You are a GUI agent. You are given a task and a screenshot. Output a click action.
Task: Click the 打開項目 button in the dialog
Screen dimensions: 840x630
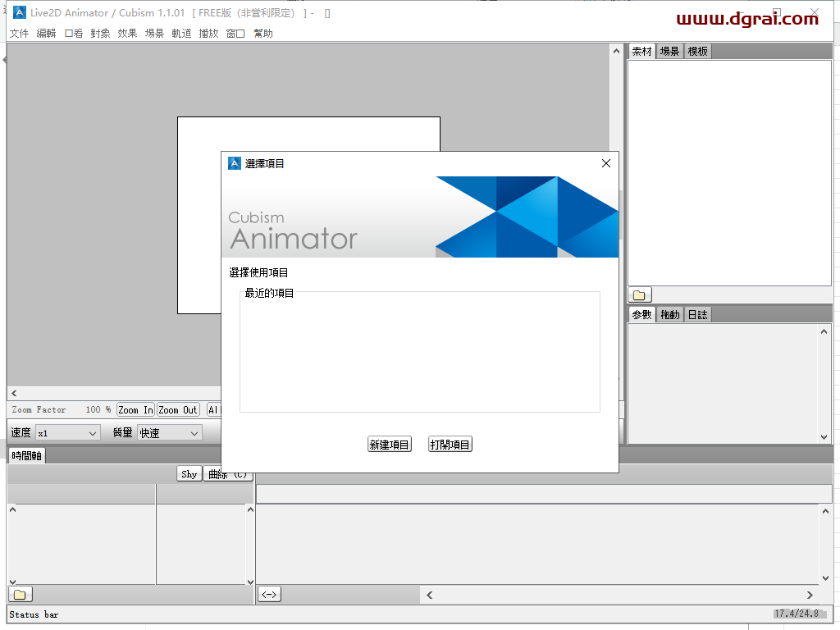[x=450, y=444]
